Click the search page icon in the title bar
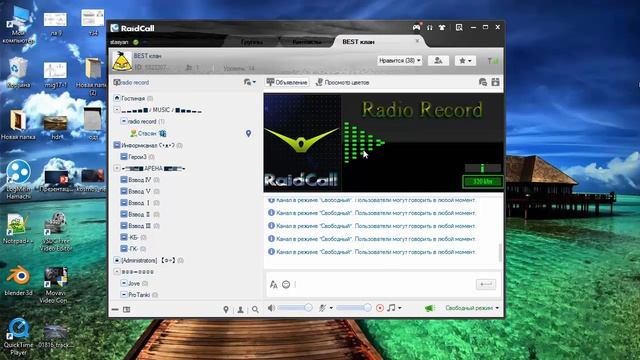 click(x=459, y=27)
